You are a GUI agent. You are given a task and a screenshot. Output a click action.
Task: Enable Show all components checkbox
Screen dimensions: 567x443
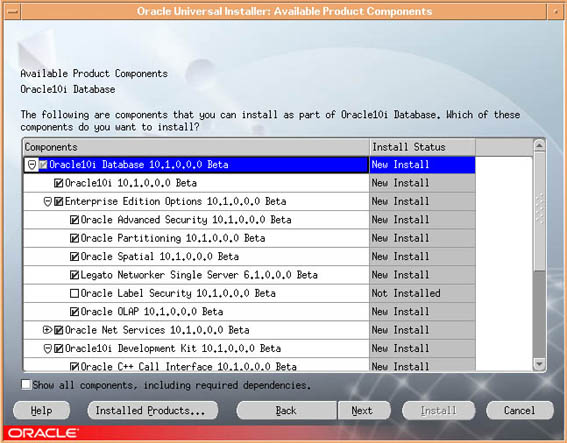26,384
